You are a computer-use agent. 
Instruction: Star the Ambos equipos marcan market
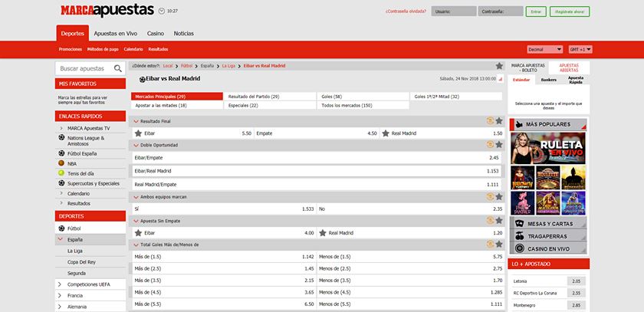point(499,197)
